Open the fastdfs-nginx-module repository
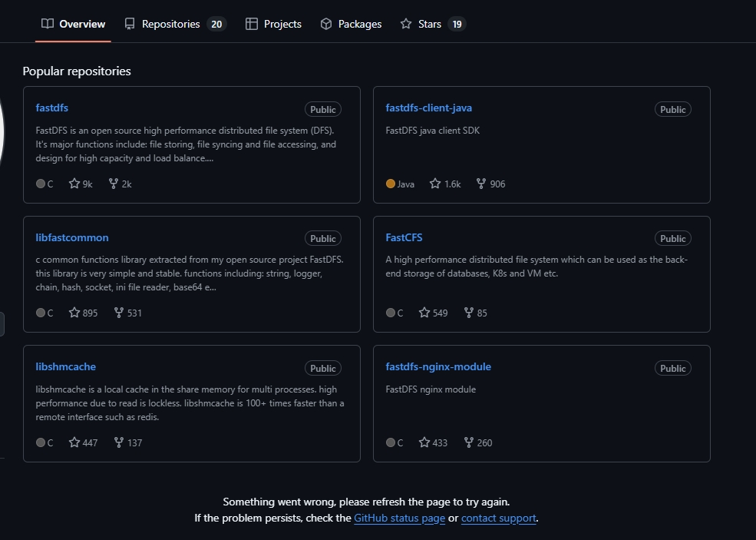The height and width of the screenshot is (540, 756). click(x=438, y=366)
